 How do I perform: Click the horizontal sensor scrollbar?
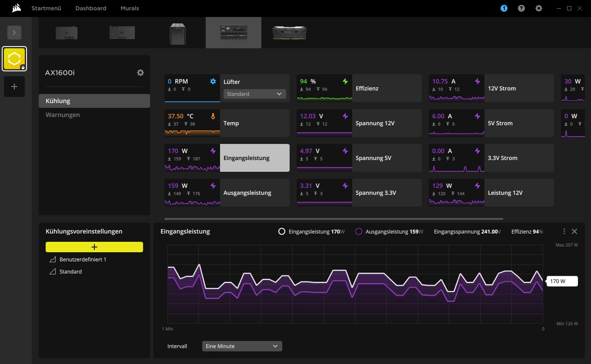pos(334,219)
